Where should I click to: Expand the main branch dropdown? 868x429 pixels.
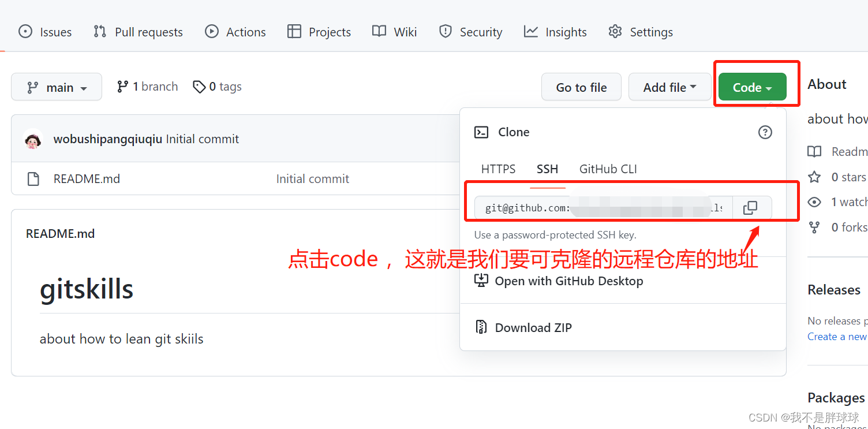point(57,87)
